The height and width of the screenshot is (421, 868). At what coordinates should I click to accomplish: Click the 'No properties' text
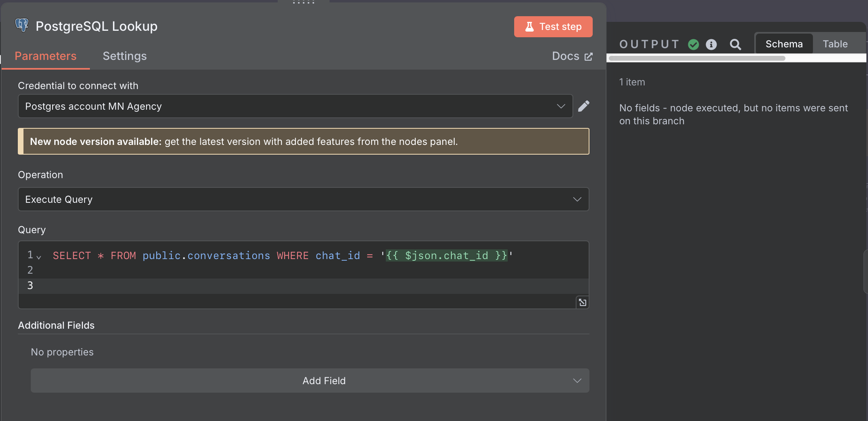pos(62,352)
